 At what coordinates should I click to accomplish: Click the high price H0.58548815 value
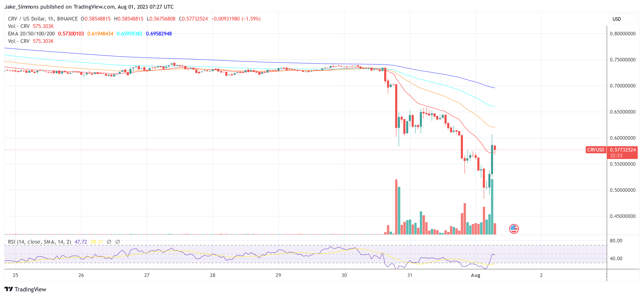(x=129, y=19)
